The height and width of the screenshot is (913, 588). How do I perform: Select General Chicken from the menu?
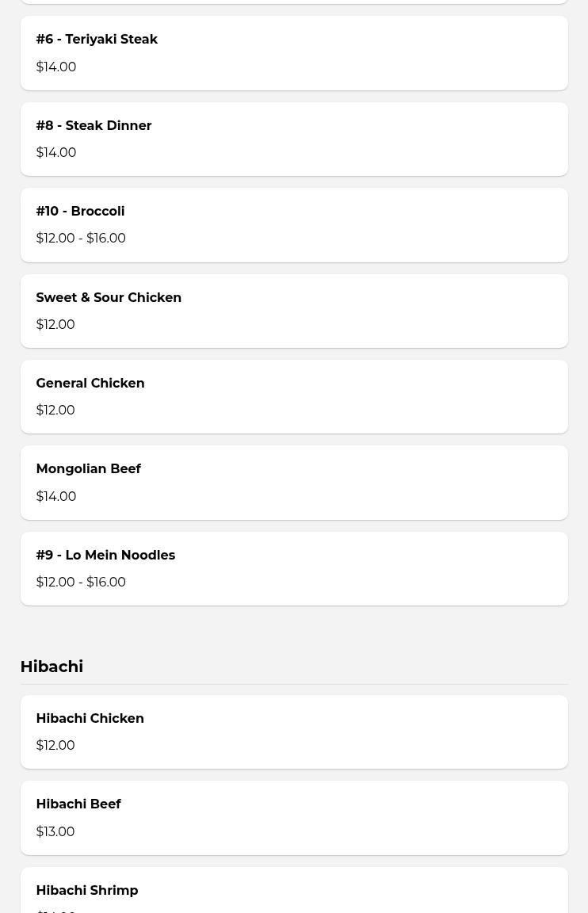tap(90, 384)
